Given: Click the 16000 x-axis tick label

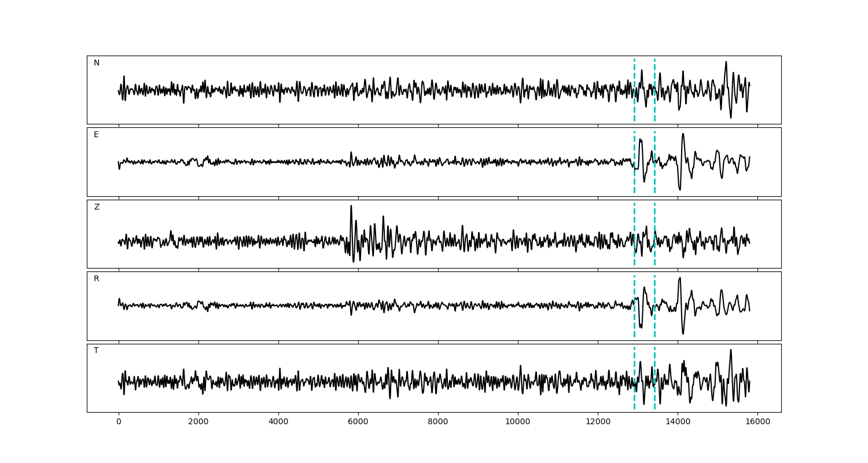Looking at the screenshot, I should point(757,422).
